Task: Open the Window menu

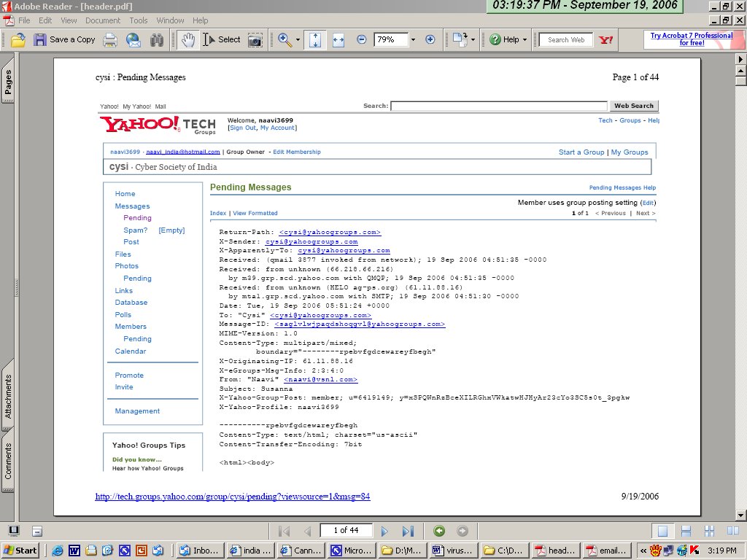Action: [170, 20]
